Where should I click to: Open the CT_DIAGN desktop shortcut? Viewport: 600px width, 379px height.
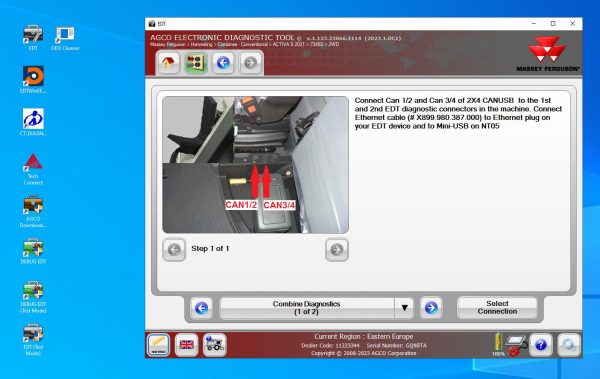33,123
